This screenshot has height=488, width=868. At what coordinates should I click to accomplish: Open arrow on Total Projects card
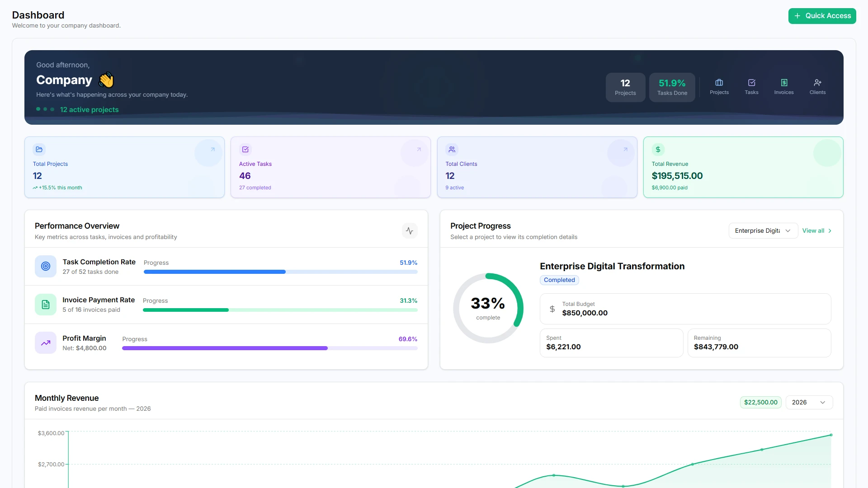tap(212, 150)
